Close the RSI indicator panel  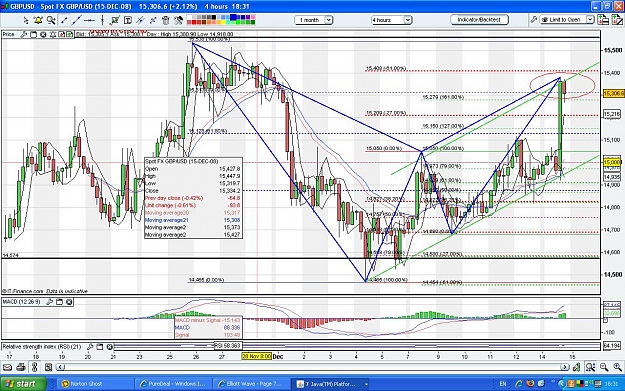[110, 347]
